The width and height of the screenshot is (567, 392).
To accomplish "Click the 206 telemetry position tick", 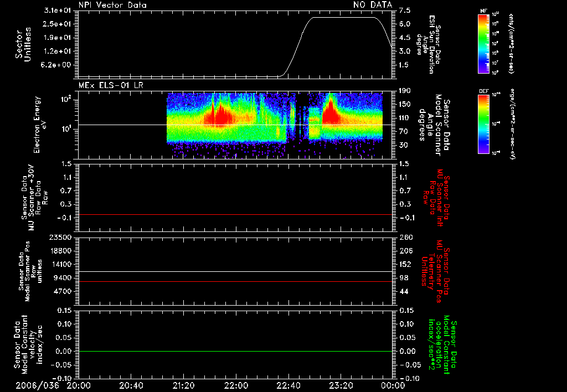I will click(406, 251).
